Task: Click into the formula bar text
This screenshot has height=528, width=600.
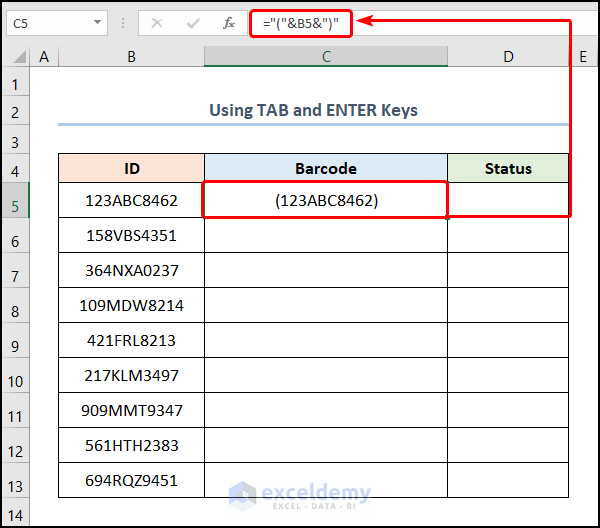Action: 301,23
